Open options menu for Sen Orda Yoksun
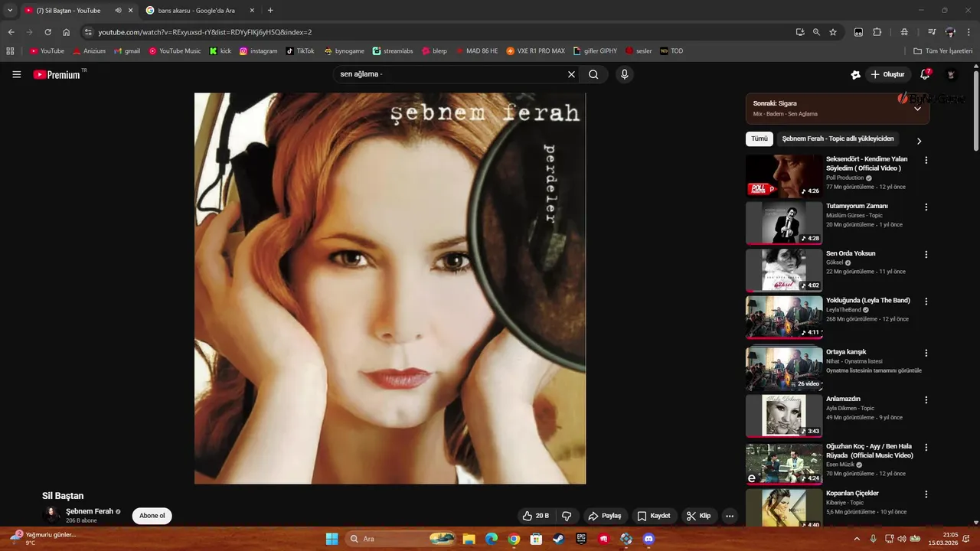Viewport: 980px width, 551px height. click(x=926, y=255)
